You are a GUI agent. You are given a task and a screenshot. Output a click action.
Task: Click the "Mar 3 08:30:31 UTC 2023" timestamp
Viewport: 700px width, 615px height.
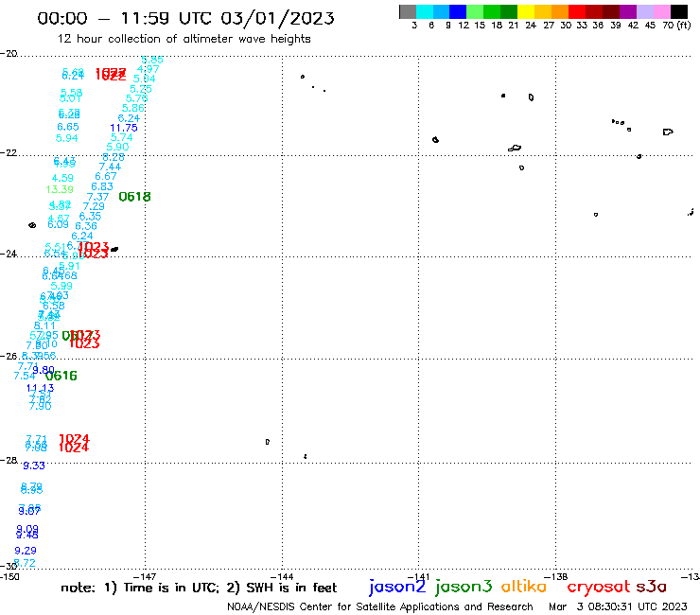click(618, 606)
